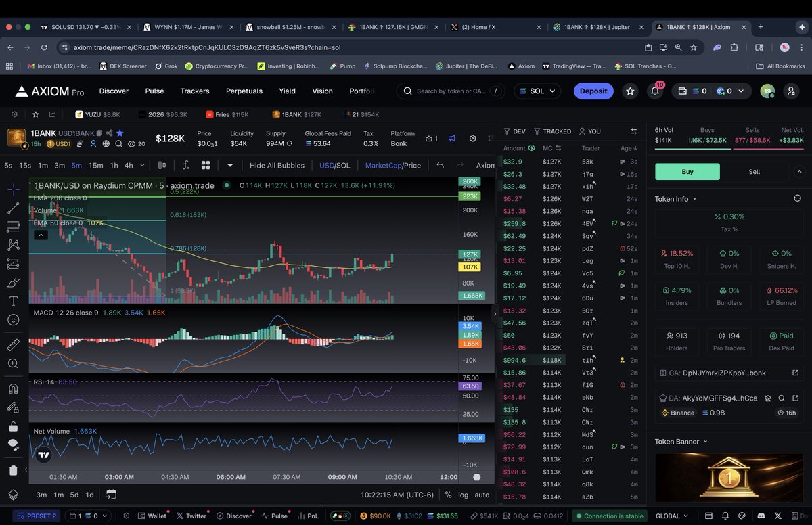This screenshot has height=525, width=812.
Task: Open CA address external link
Action: coord(795,373)
